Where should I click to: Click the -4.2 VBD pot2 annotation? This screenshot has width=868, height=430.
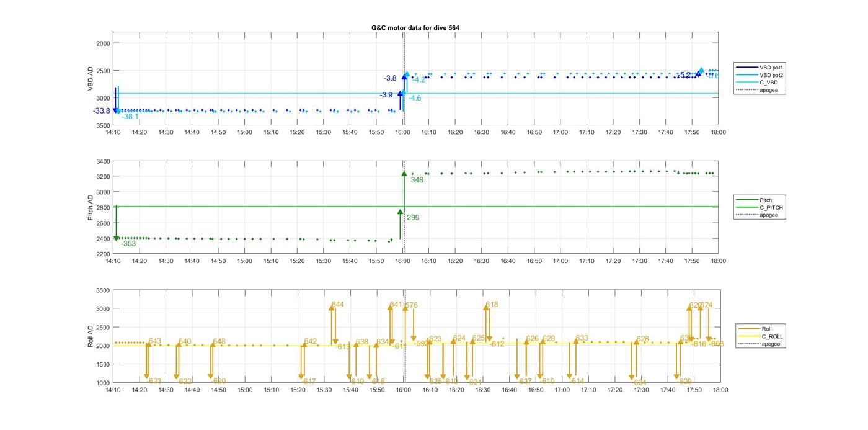tap(419, 79)
